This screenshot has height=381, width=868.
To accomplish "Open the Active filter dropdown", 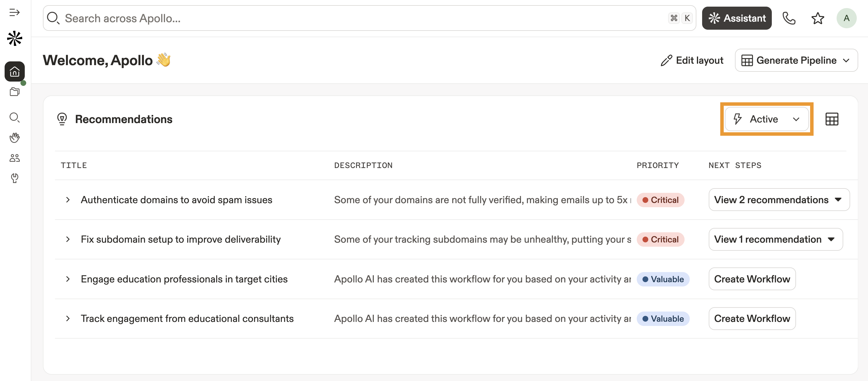I will 767,119.
